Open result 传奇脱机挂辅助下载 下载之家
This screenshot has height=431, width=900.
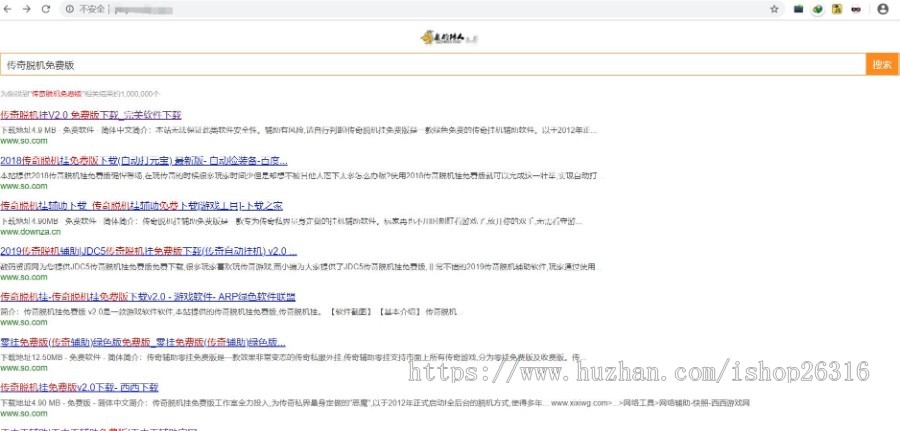(x=141, y=205)
